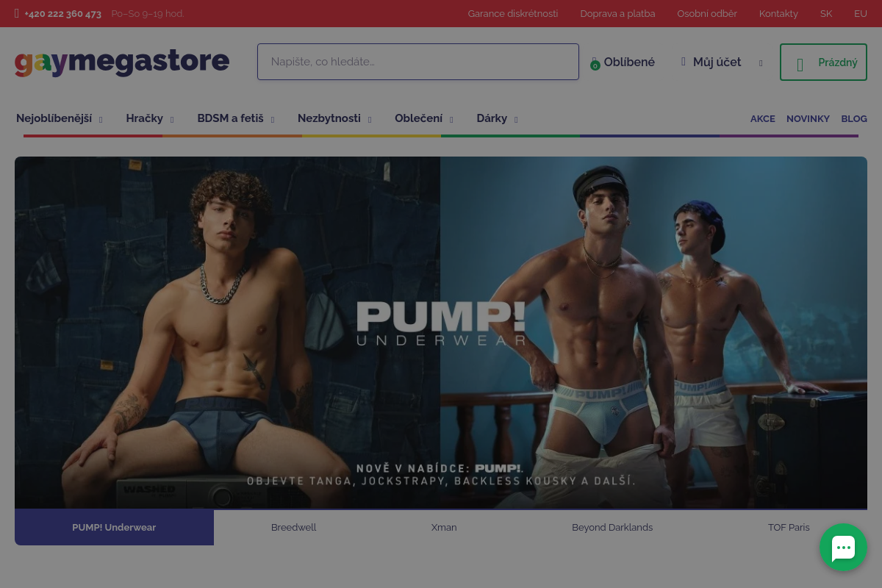The height and width of the screenshot is (588, 882).
Task: Click the Prázdný cart button
Action: pyautogui.click(x=823, y=62)
